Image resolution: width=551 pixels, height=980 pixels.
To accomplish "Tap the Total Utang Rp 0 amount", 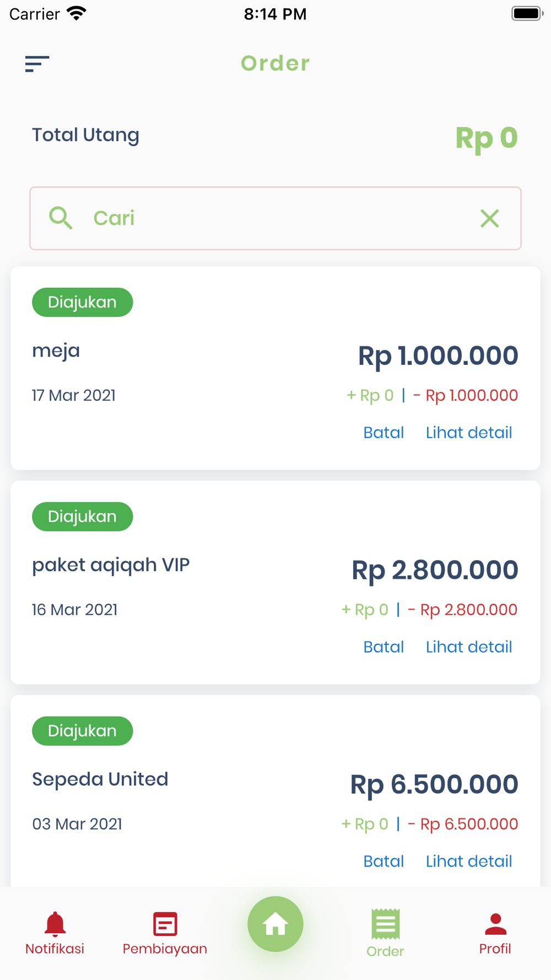I will (x=486, y=138).
